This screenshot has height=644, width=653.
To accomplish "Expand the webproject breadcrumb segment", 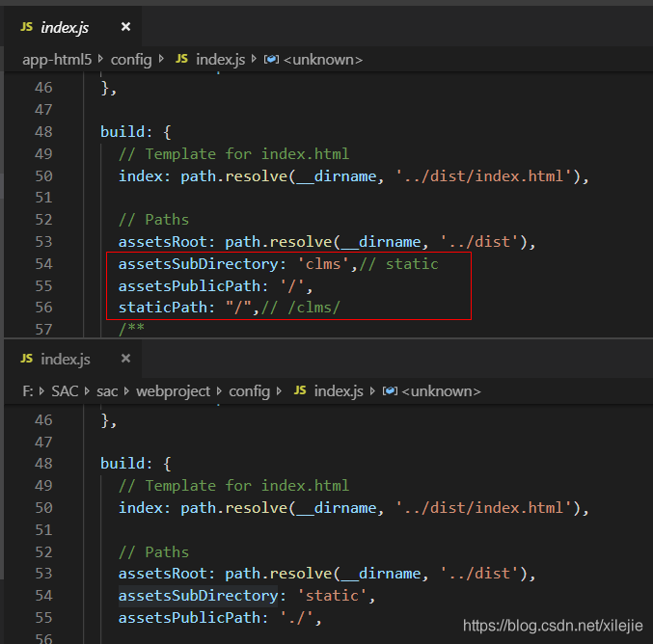I will 175,391.
